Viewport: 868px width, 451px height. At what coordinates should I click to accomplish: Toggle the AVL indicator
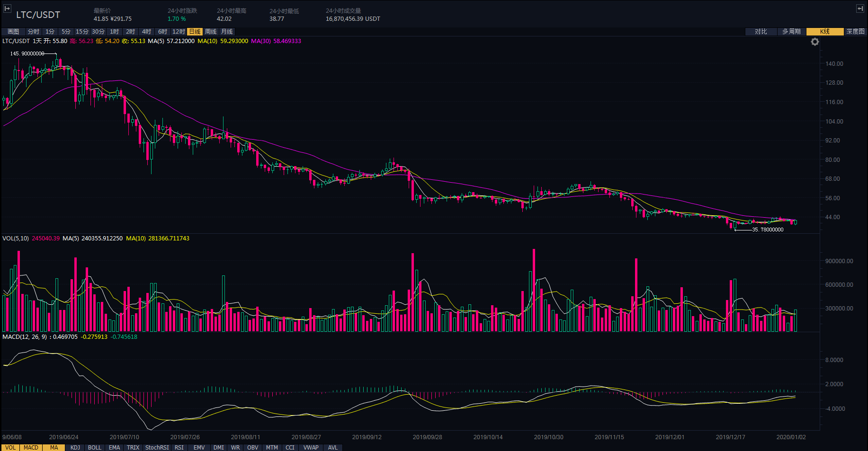pyautogui.click(x=333, y=448)
